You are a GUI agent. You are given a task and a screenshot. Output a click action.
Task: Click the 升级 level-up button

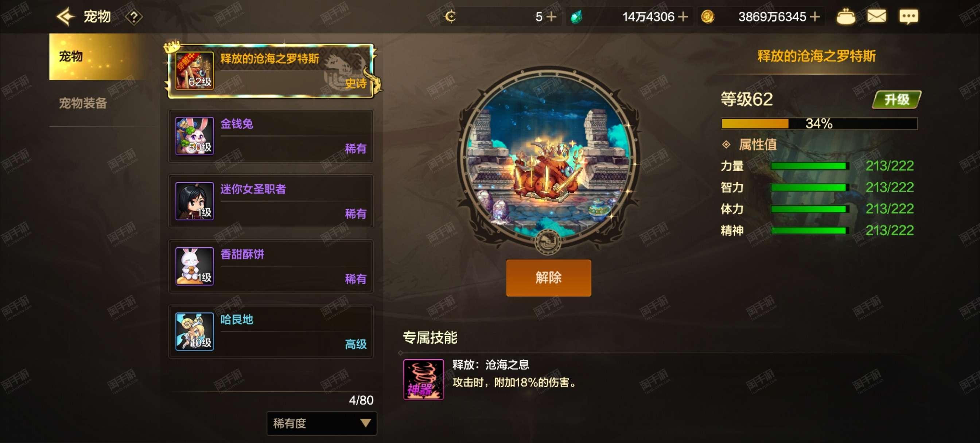(x=897, y=99)
